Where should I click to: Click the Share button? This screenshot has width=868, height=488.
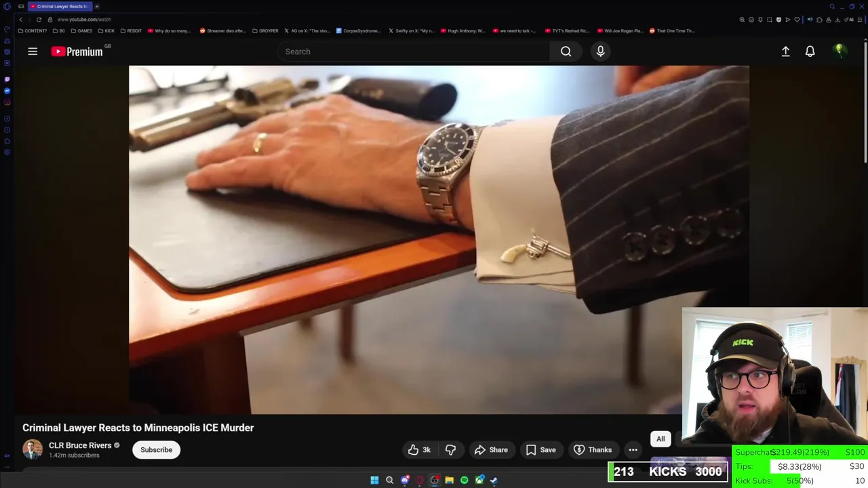click(491, 449)
